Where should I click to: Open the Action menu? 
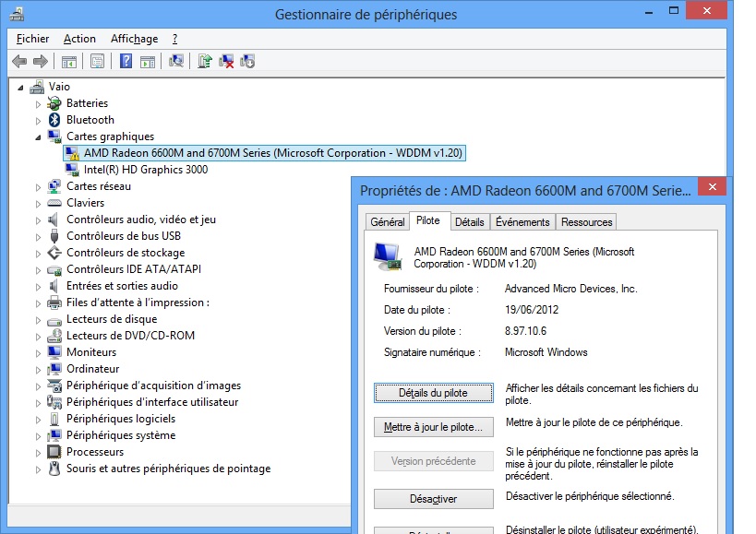79,39
